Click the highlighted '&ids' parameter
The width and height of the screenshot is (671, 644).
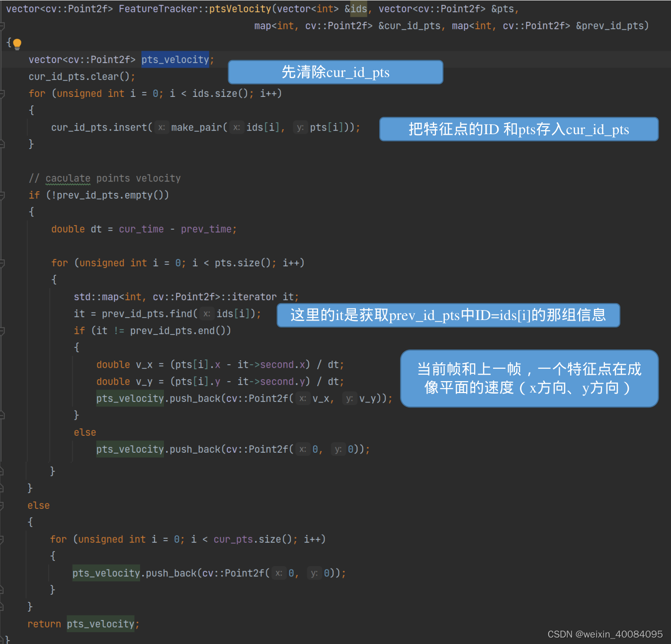tap(356, 9)
